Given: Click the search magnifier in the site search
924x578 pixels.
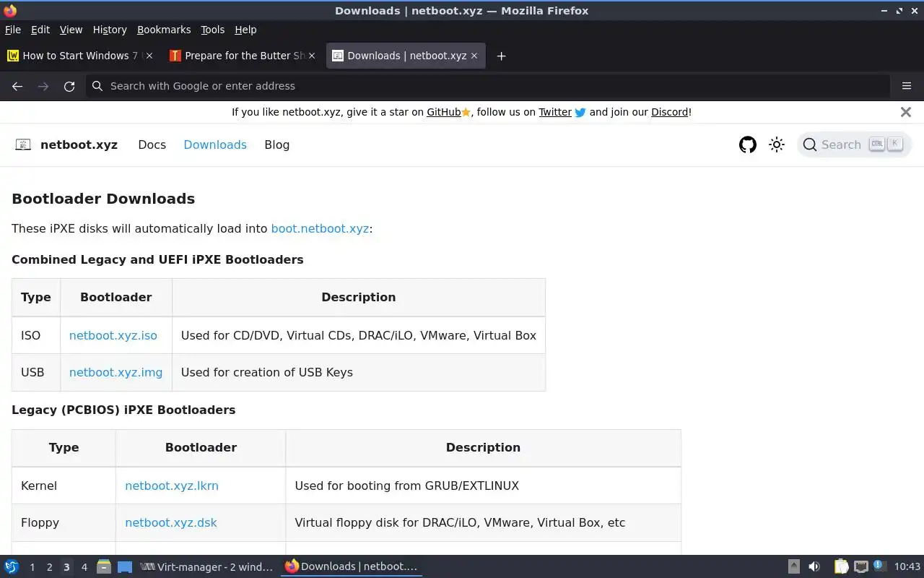Looking at the screenshot, I should click(810, 144).
